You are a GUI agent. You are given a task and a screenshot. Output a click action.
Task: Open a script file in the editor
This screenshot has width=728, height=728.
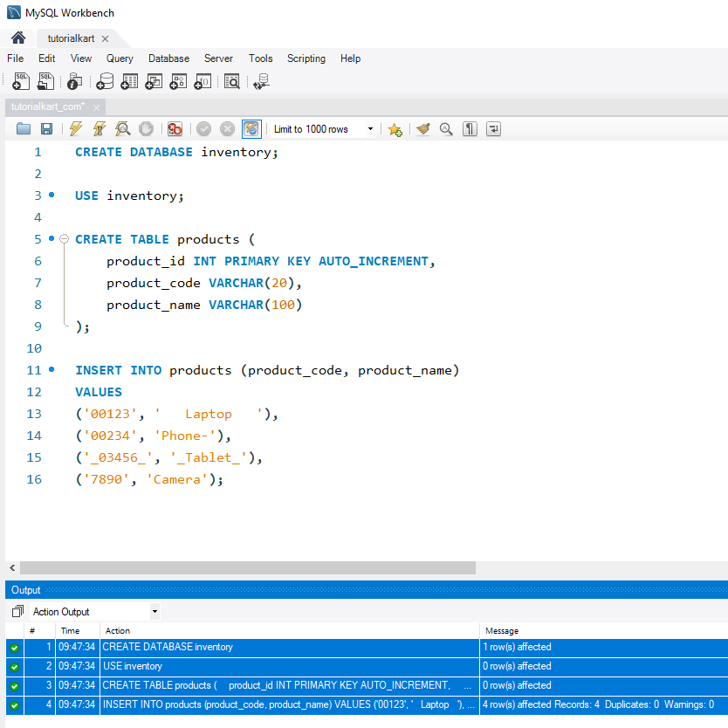point(24,128)
